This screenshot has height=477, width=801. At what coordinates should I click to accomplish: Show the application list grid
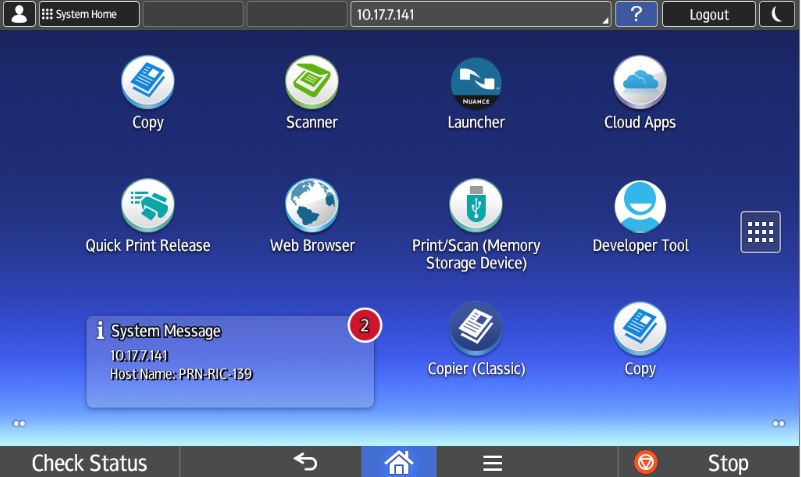tap(760, 232)
